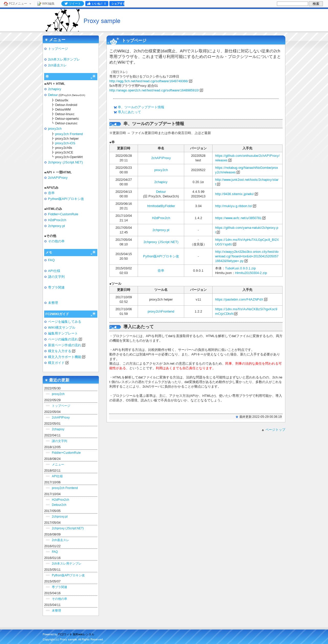Open 2chproxy.pl in the sidebar

point(56,226)
